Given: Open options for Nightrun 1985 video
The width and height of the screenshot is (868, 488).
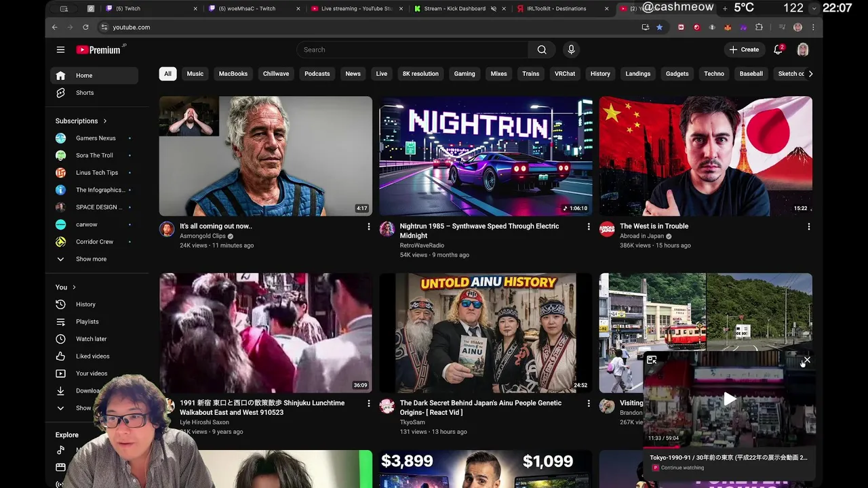Looking at the screenshot, I should pyautogui.click(x=589, y=226).
